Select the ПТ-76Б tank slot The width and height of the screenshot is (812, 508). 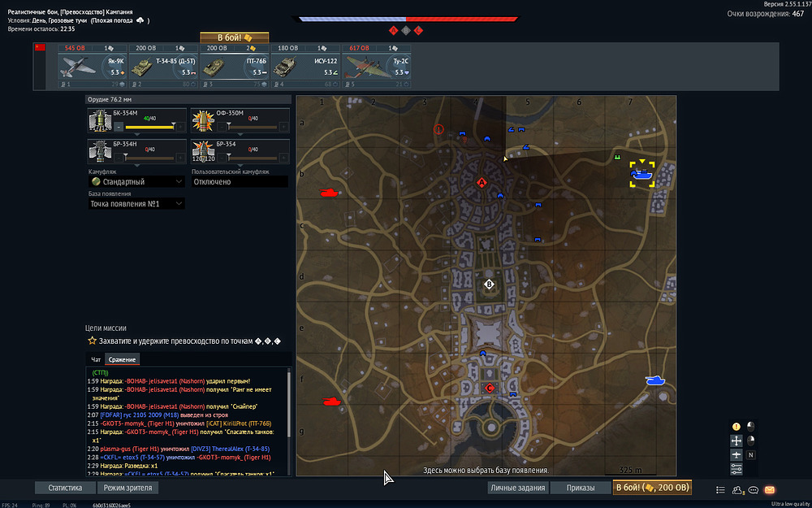point(235,67)
